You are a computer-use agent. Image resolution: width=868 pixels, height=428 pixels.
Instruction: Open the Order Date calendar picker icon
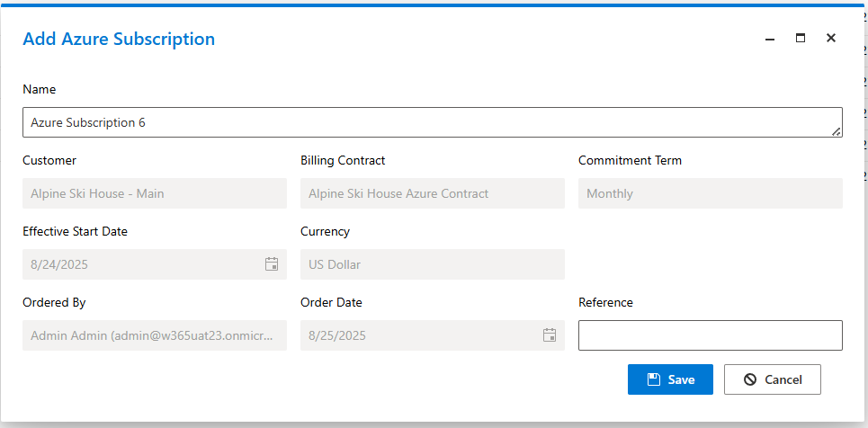[x=550, y=335]
